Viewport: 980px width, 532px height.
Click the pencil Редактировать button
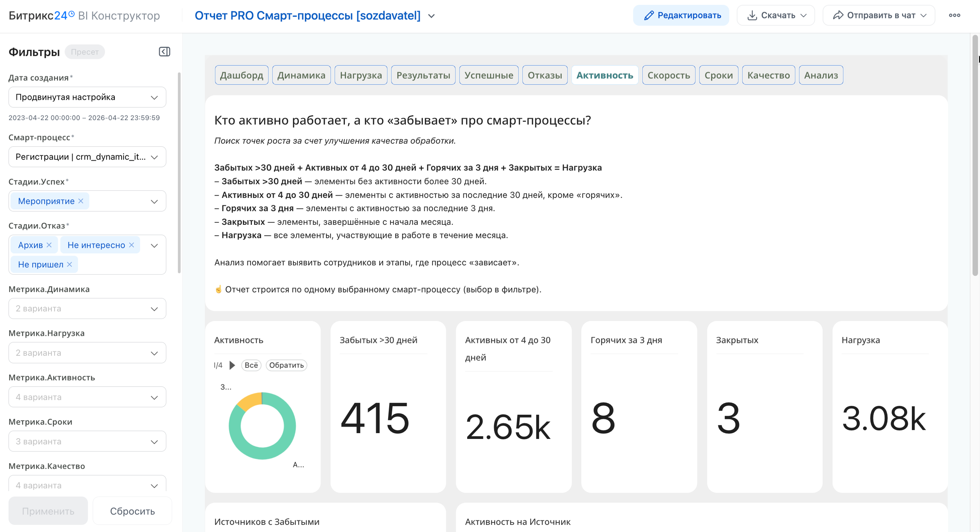click(681, 15)
